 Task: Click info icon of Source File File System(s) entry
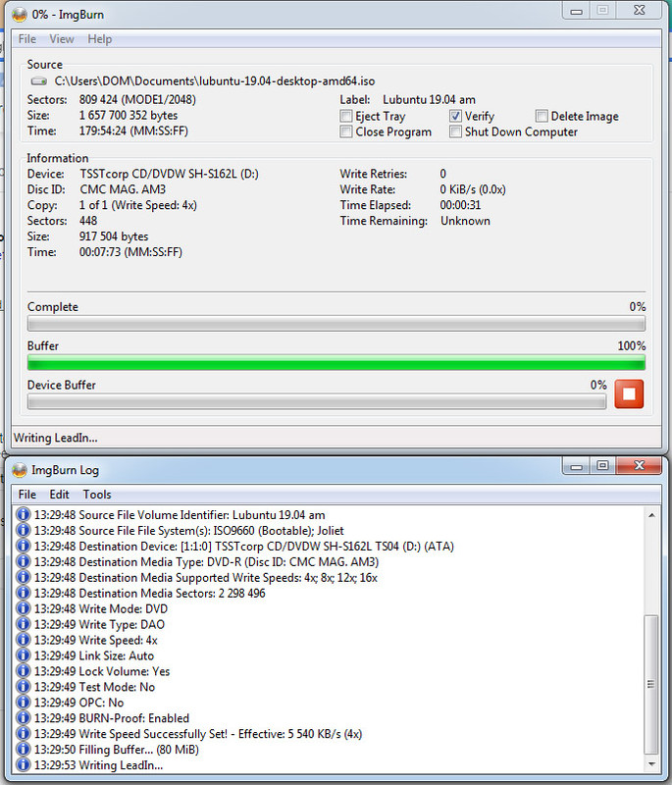[x=23, y=530]
